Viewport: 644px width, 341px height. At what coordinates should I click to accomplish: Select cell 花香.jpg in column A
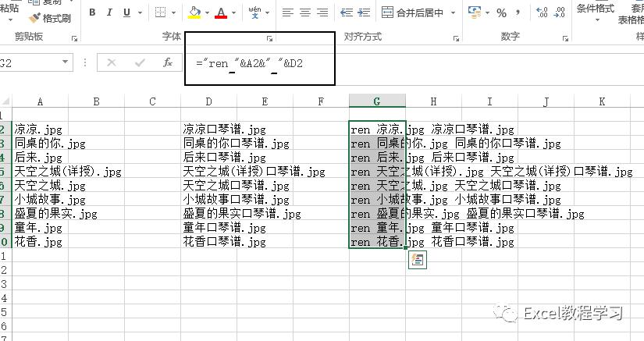pos(41,241)
